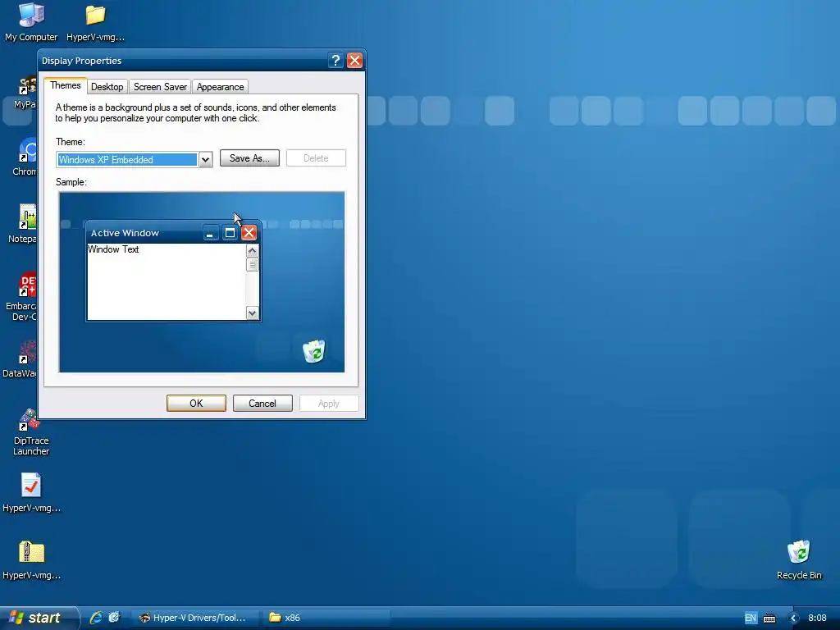840x630 pixels.
Task: Click the keyboard icon in system tray
Action: pos(769,619)
